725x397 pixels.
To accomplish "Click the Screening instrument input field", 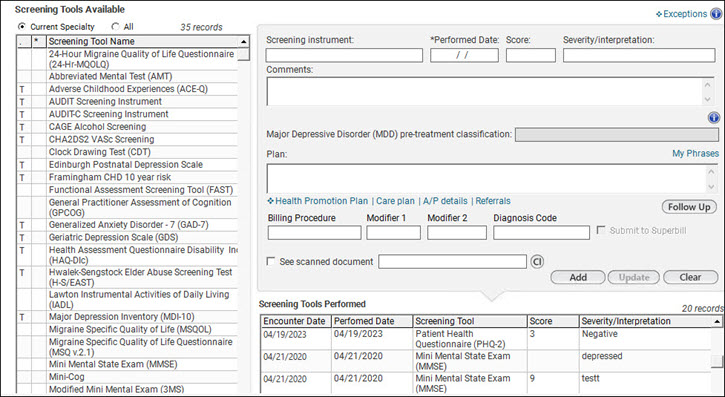I will (344, 55).
